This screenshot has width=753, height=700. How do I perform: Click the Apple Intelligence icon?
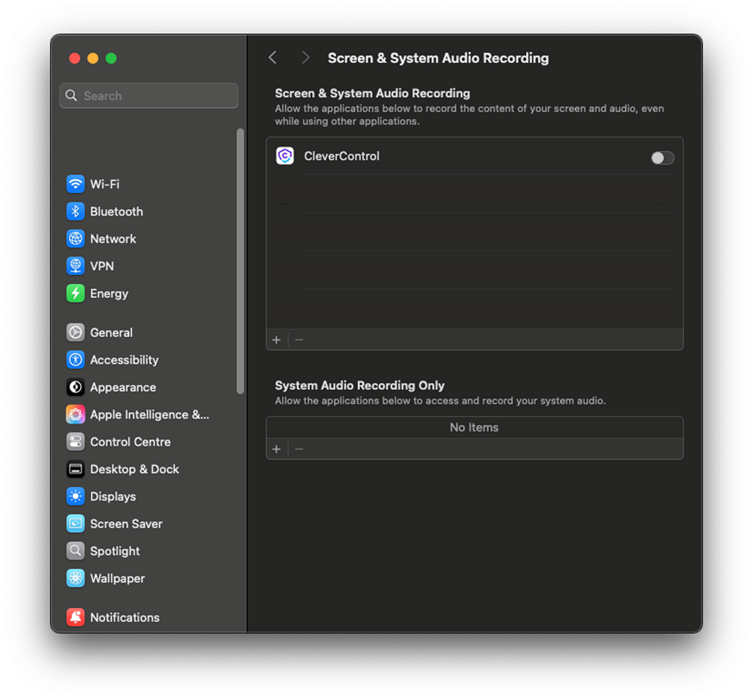coord(75,414)
